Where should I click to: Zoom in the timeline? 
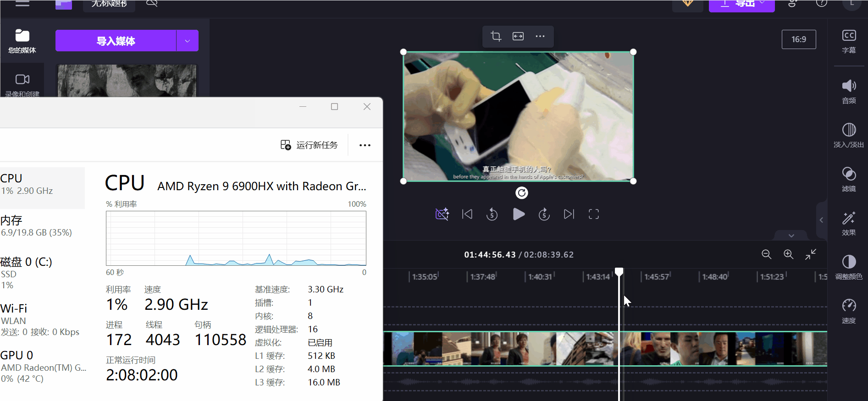click(x=789, y=254)
